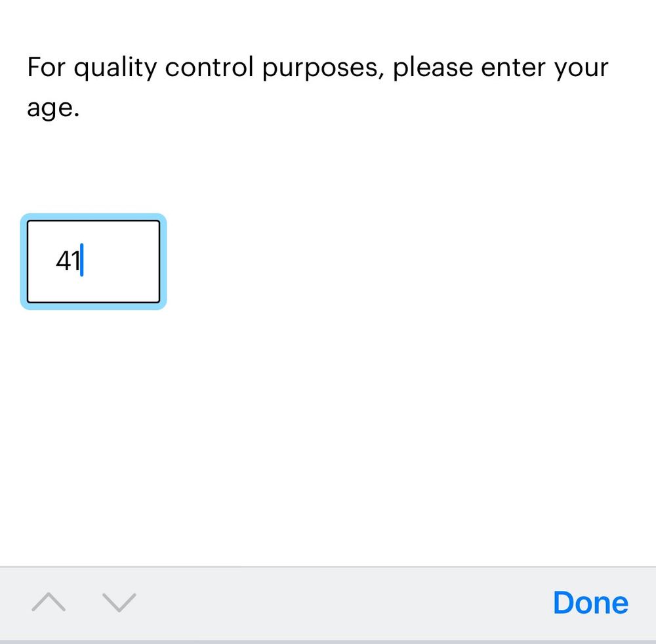Click the word "purposes" in the question
The width and height of the screenshot is (656, 644).
click(x=320, y=69)
